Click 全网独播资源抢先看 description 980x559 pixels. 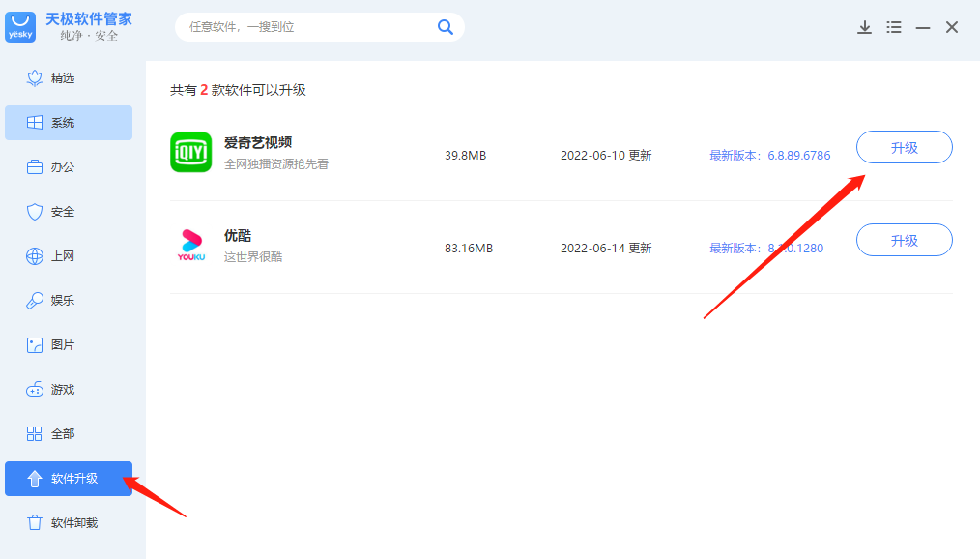(276, 164)
